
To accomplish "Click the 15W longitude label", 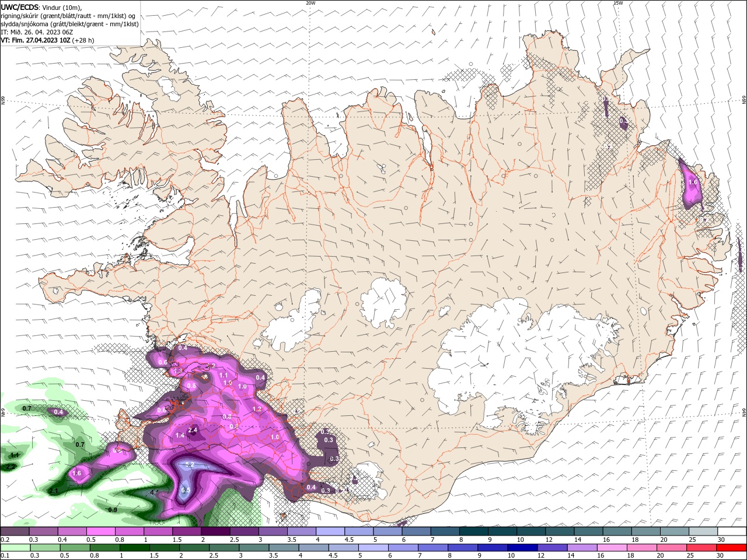I will [618, 3].
